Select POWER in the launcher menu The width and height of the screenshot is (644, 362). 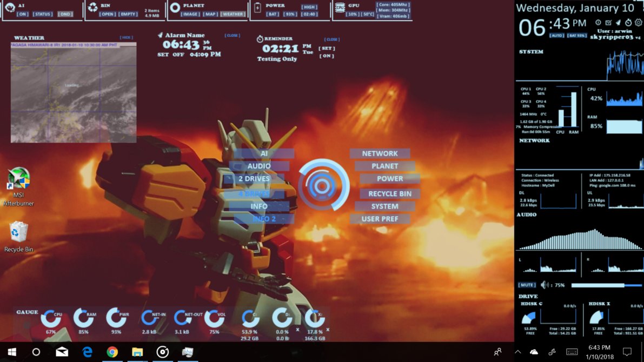pos(390,178)
